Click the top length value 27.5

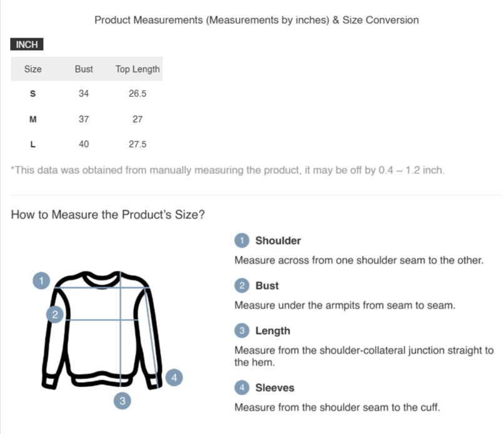138,144
